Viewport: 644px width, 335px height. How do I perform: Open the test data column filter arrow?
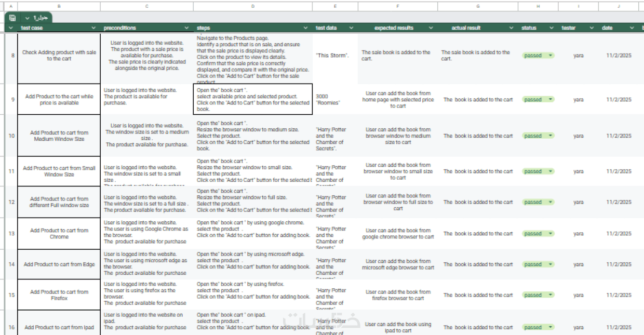tap(351, 28)
